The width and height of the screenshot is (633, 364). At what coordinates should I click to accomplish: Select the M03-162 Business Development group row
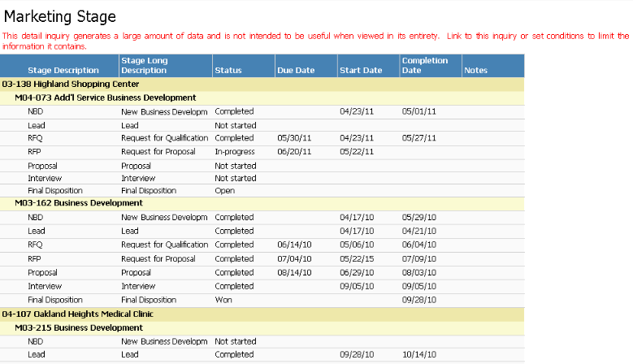coord(78,202)
